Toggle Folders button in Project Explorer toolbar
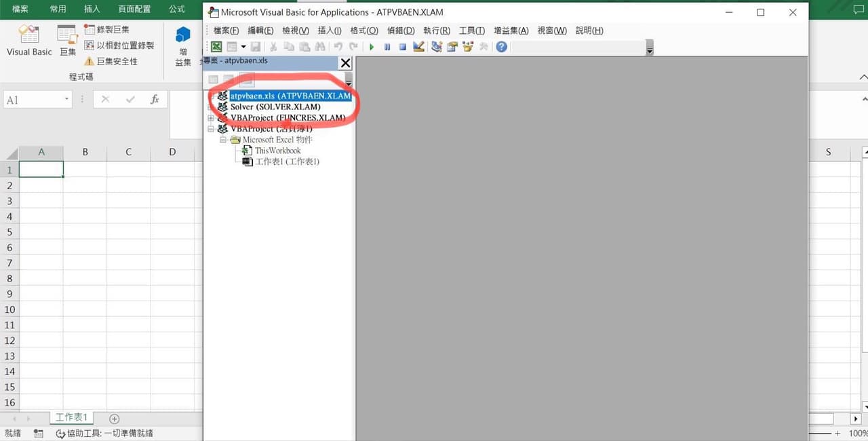The image size is (868, 441). [x=246, y=80]
